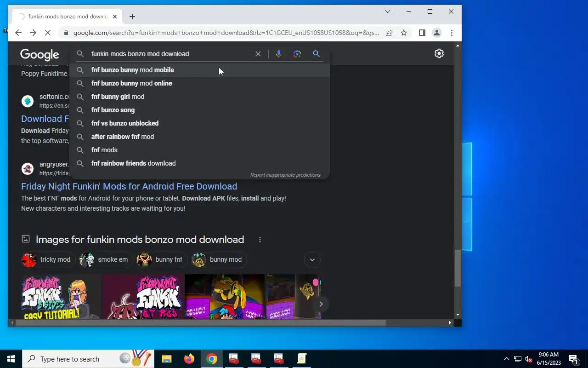Open the notepad icon in taskbar

click(x=301, y=359)
